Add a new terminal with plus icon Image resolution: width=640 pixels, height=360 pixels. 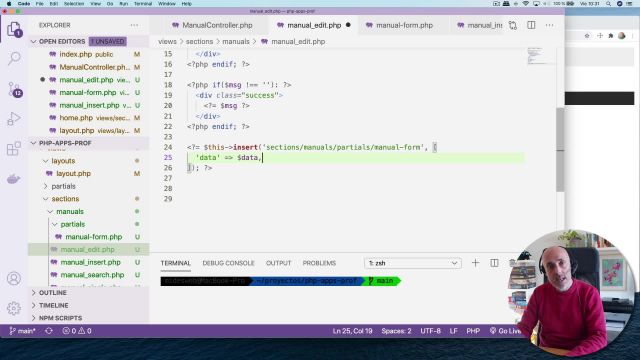[475, 263]
